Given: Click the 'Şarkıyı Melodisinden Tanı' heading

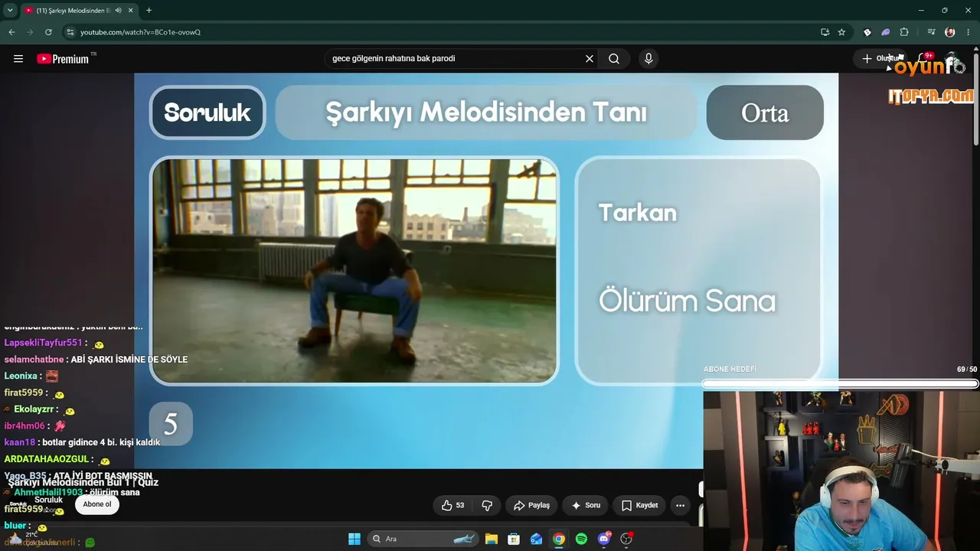Looking at the screenshot, I should pos(486,112).
